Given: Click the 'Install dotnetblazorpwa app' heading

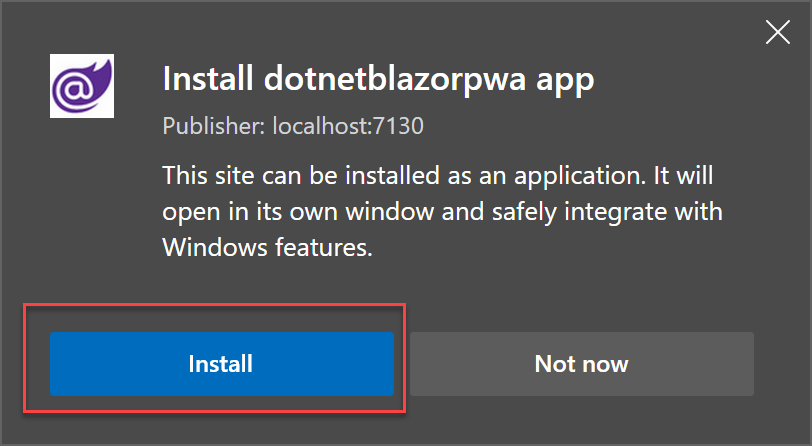Looking at the screenshot, I should pos(378,80).
